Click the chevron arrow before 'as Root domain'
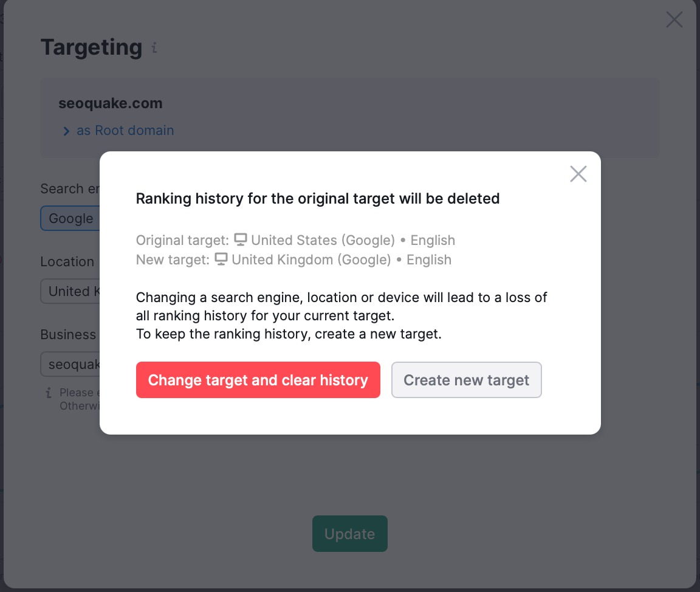The image size is (700, 592). tap(66, 130)
